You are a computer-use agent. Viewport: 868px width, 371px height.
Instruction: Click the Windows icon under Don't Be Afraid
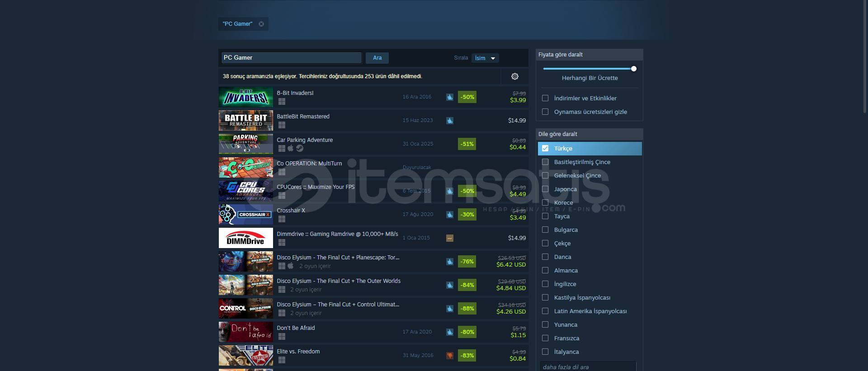282,337
